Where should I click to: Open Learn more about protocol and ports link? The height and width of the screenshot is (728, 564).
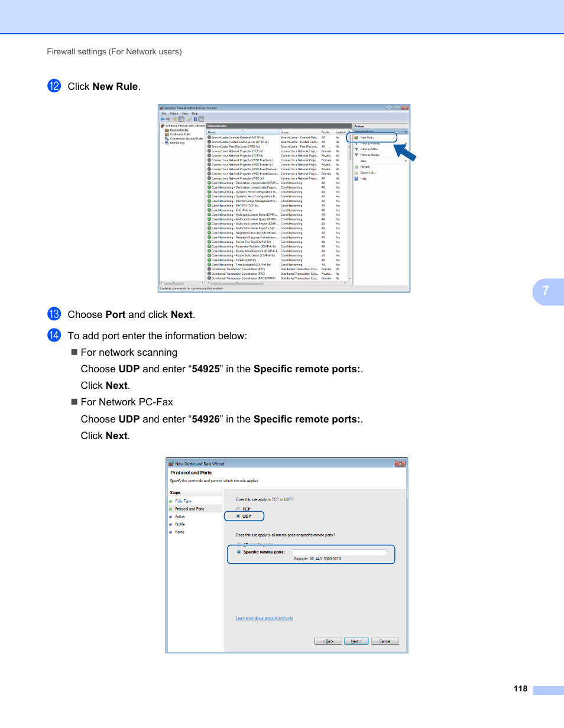tap(264, 618)
